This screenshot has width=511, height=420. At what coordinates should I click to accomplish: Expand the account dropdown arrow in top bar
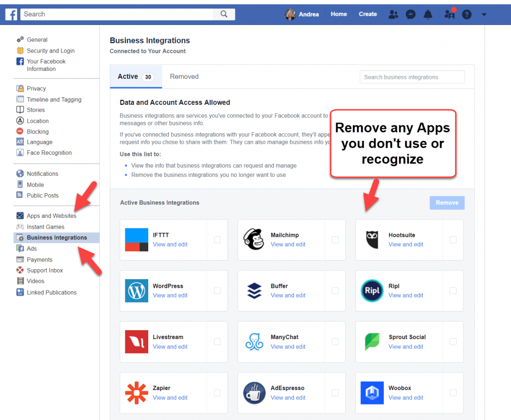click(484, 14)
